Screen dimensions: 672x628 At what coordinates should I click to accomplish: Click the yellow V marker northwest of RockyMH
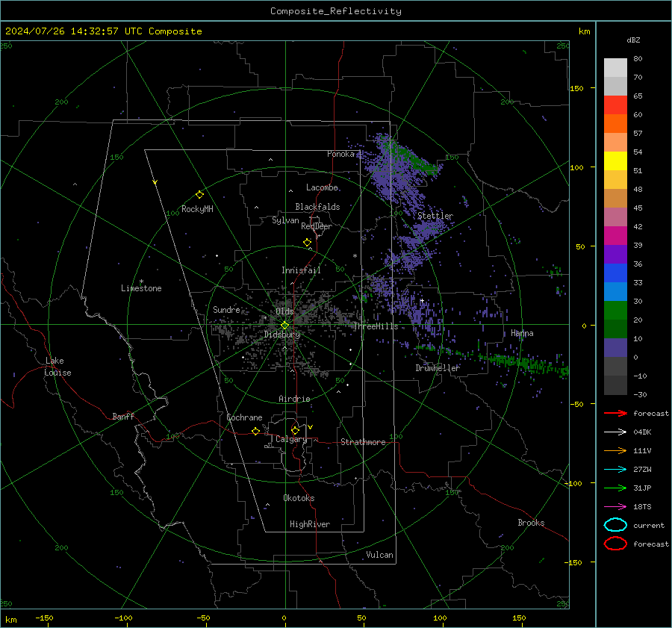[155, 182]
